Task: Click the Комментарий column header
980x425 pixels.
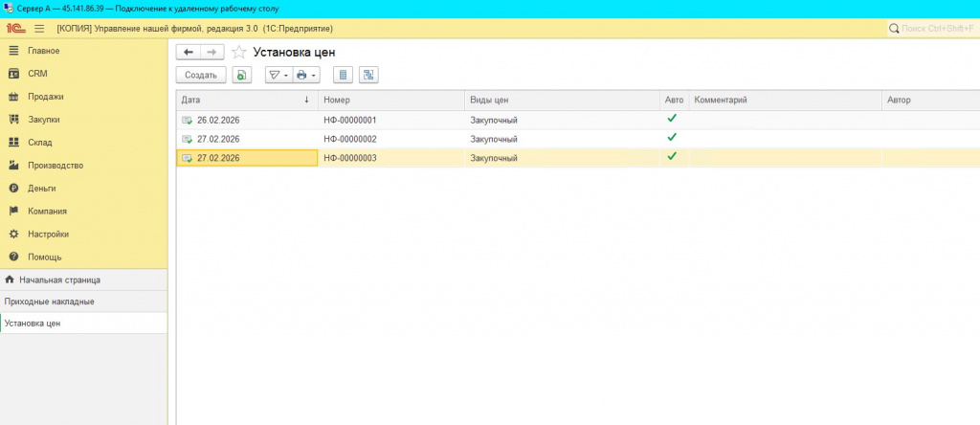Action: [x=786, y=100]
